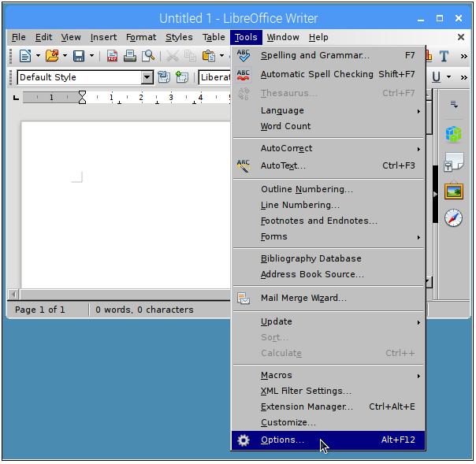Open Footnotes and Endnotes settings
Screen dimensions: 476x464
[x=328, y=221]
